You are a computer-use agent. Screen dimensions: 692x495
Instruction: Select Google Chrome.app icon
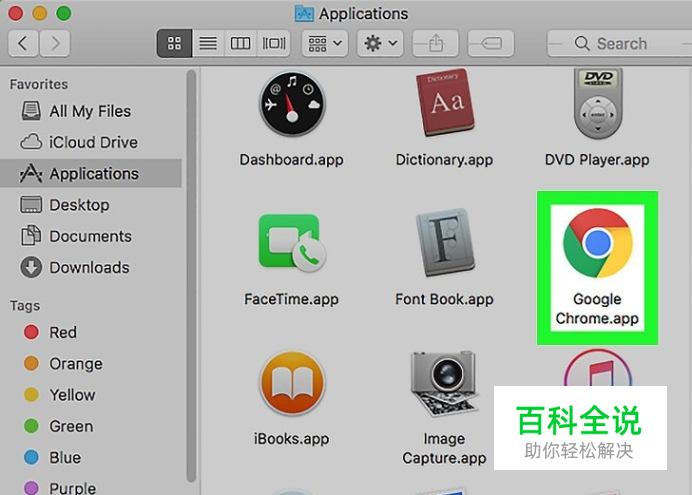coord(598,243)
